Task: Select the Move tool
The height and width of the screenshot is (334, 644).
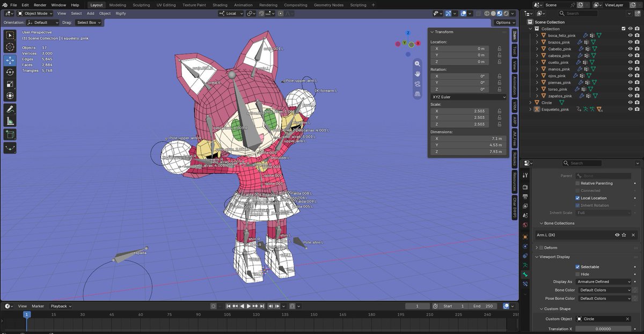Action: point(10,60)
